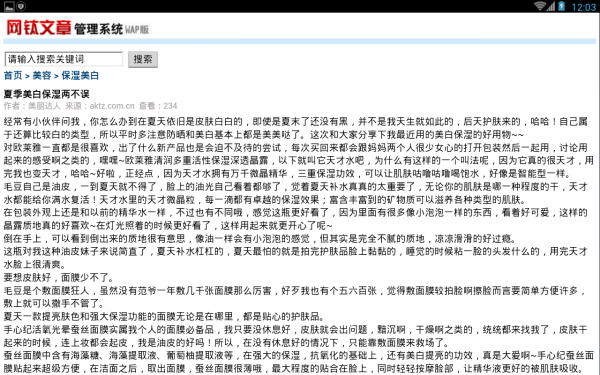Click line 要想皮肤好,面膜少不了
The height and width of the screenshot is (375, 600).
[58, 278]
